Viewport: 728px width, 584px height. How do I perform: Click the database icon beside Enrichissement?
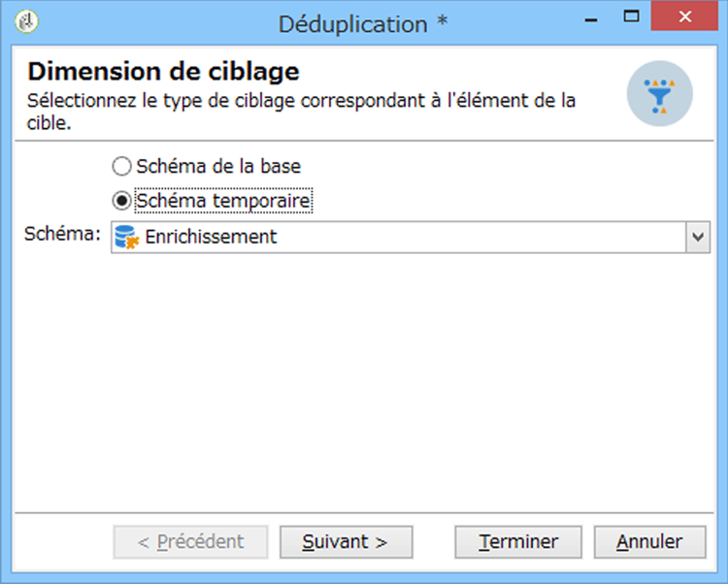pos(127,237)
